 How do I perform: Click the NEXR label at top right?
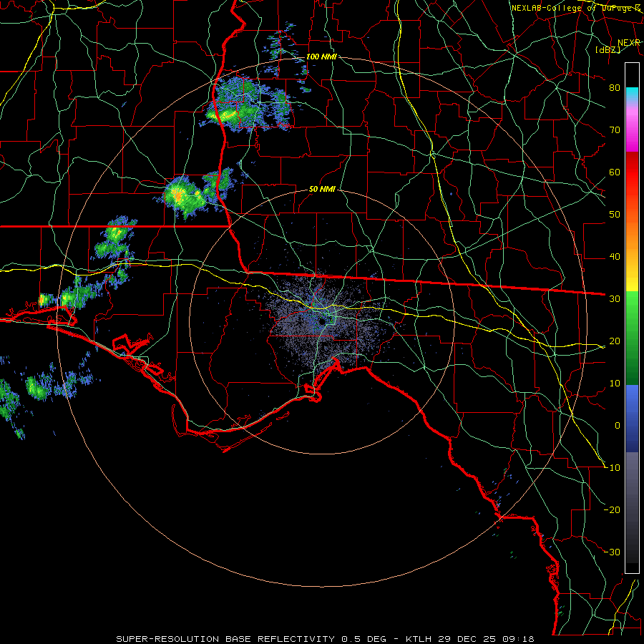pyautogui.click(x=629, y=43)
